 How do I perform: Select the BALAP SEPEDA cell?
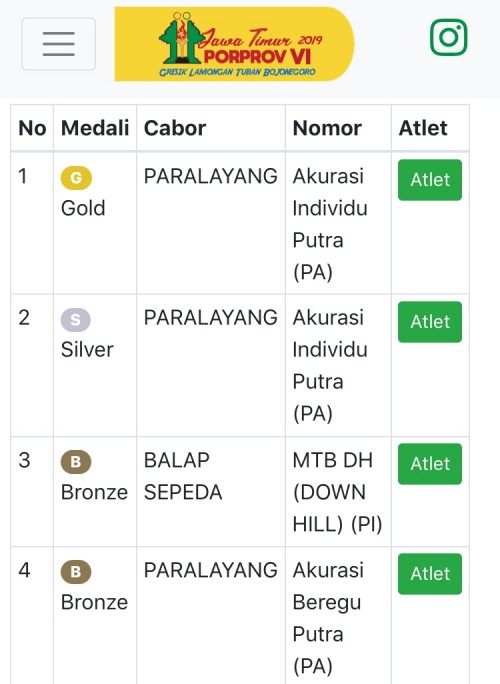211,492
